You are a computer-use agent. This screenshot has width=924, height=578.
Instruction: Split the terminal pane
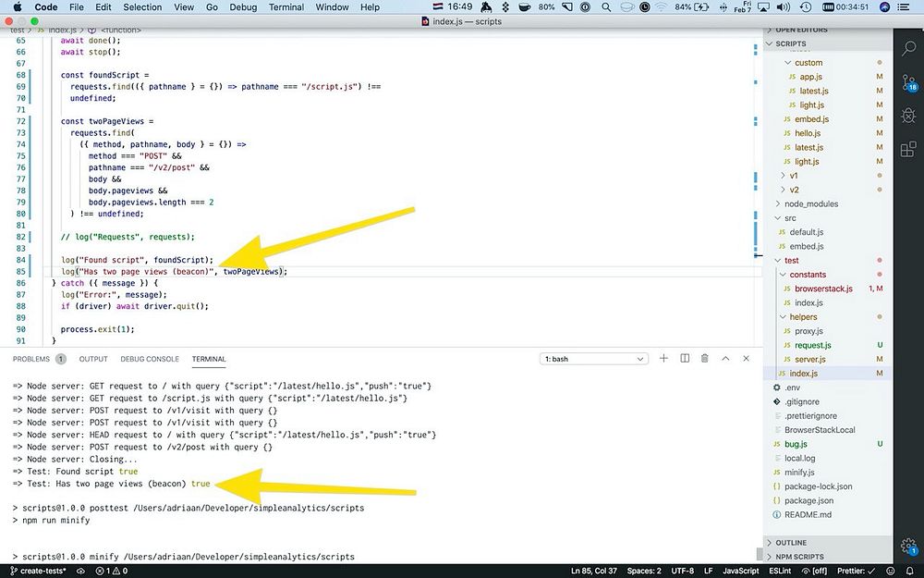(x=684, y=359)
